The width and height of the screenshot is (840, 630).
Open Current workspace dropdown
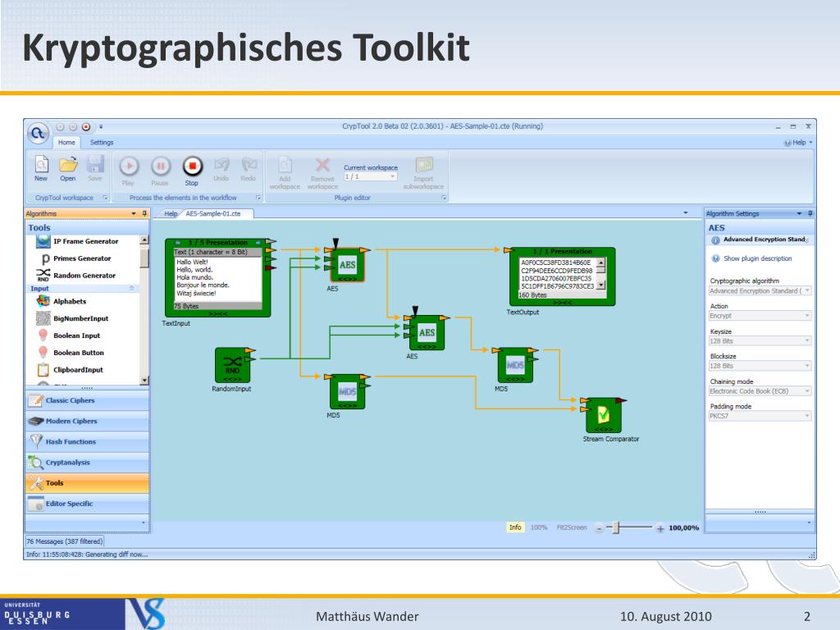[x=370, y=177]
